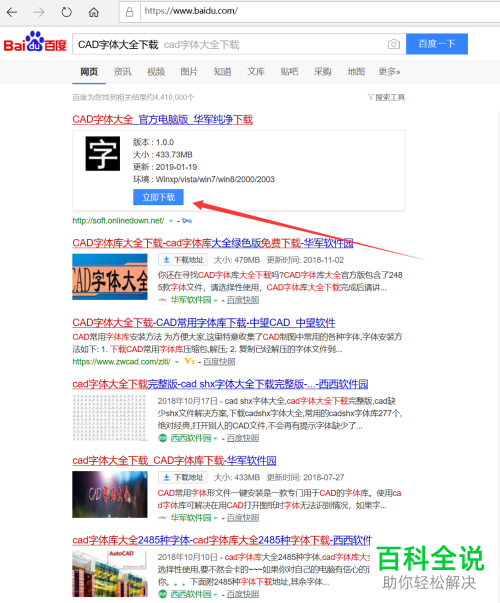Click the browser forward arrow
Image resolution: width=500 pixels, height=603 pixels.
pyautogui.click(x=39, y=12)
